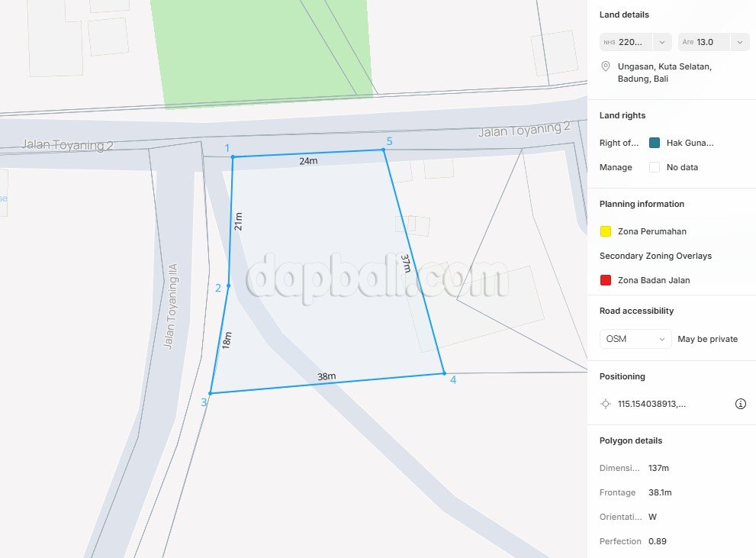Open the positioning info circle icon
Screen dimensions: 756x558
pyautogui.click(x=741, y=404)
